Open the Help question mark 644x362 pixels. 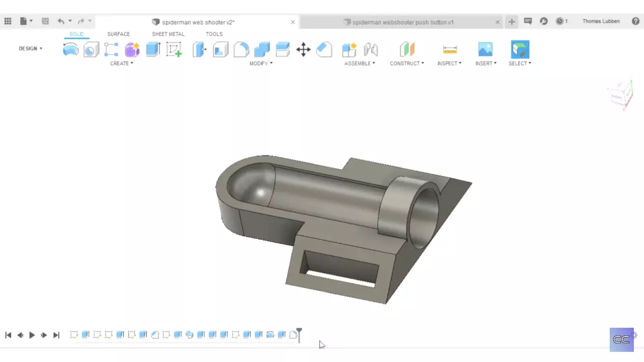click(x=635, y=21)
